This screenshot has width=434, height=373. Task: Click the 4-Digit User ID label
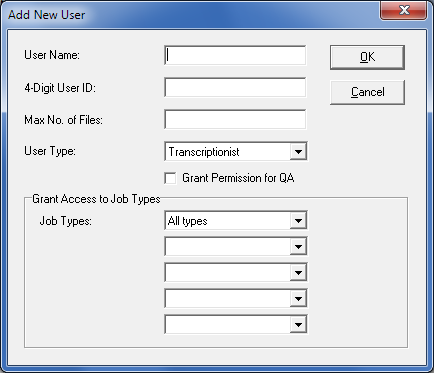pos(60,88)
